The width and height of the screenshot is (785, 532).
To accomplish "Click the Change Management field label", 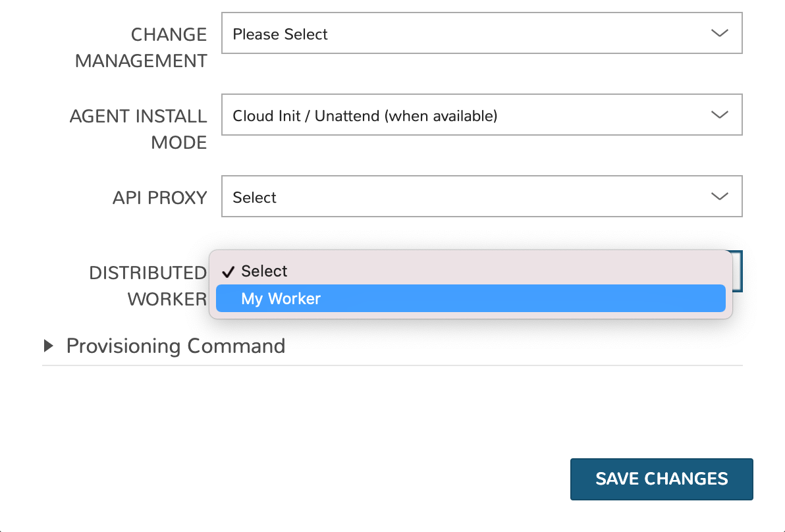I will coord(141,47).
